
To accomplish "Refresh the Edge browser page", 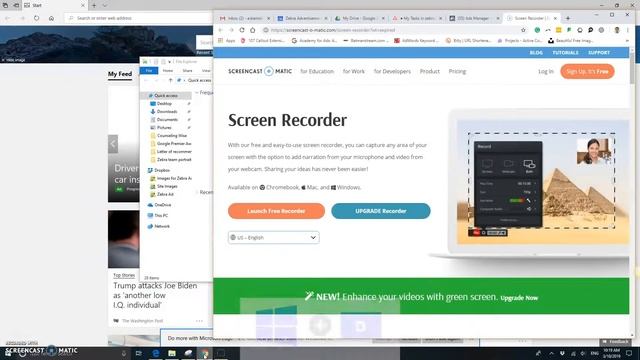I will coord(36,18).
